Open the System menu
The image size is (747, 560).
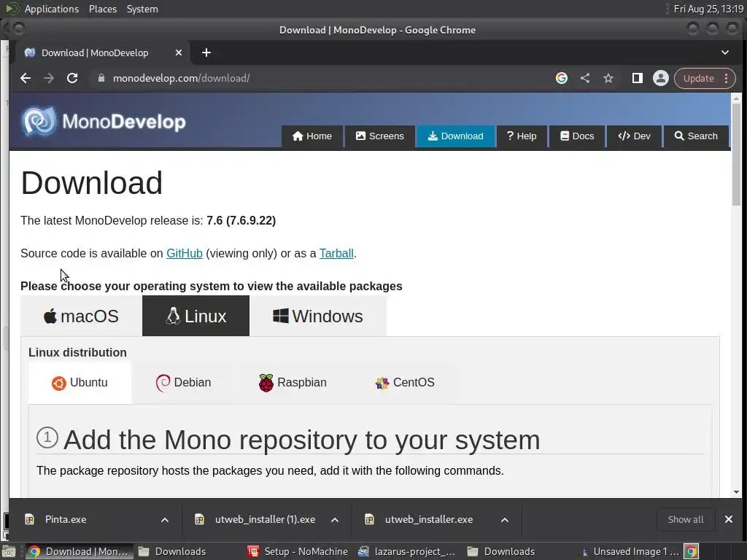pos(142,9)
